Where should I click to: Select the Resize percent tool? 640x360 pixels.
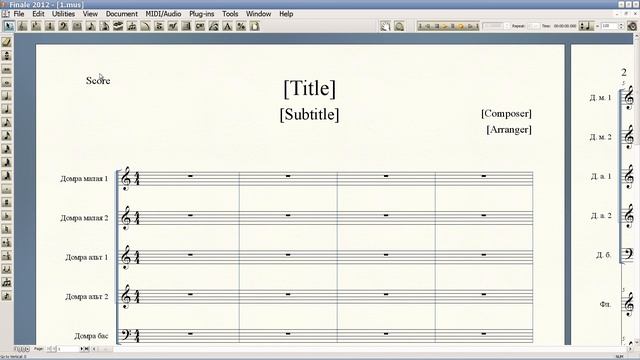[241, 26]
